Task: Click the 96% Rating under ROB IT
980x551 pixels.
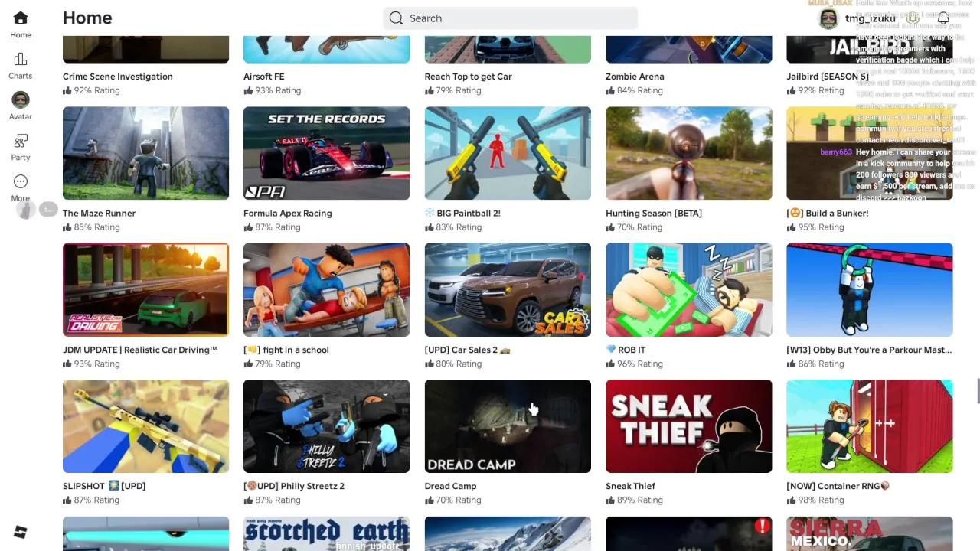Action: tap(640, 364)
